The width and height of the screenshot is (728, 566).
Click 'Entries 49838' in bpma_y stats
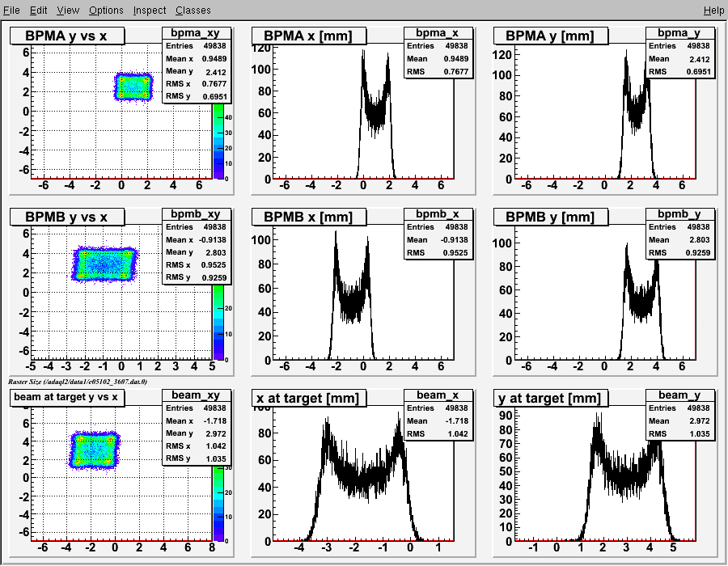[x=679, y=46]
